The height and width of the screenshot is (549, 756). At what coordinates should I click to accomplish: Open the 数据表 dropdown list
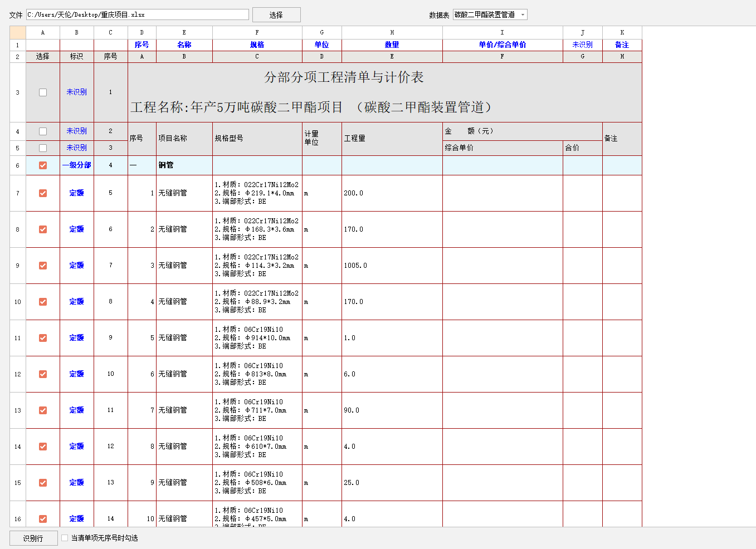490,14
